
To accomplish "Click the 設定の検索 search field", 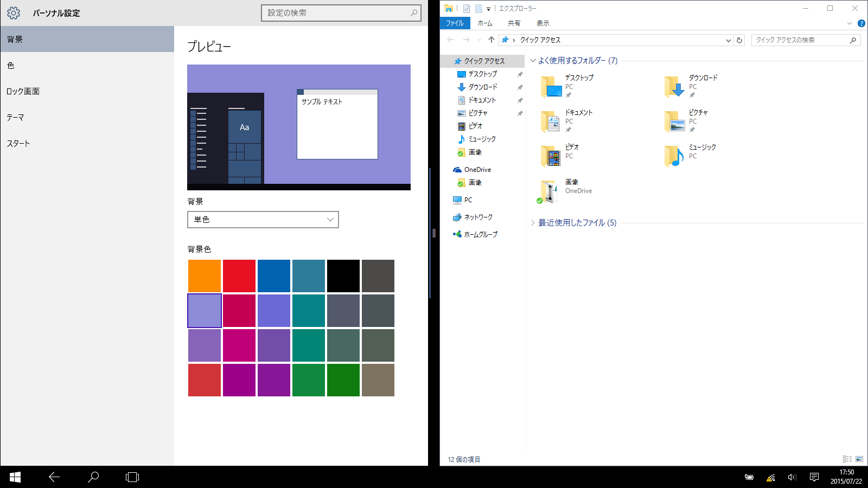I will (341, 13).
